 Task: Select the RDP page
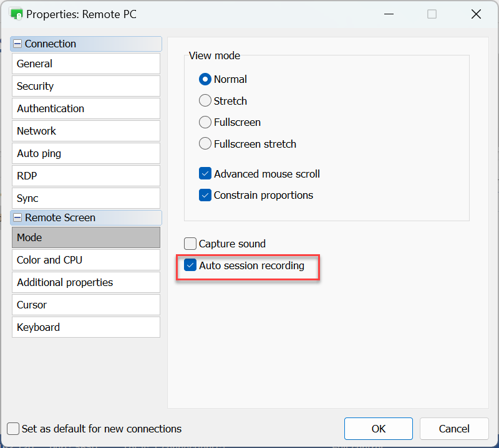click(x=85, y=176)
